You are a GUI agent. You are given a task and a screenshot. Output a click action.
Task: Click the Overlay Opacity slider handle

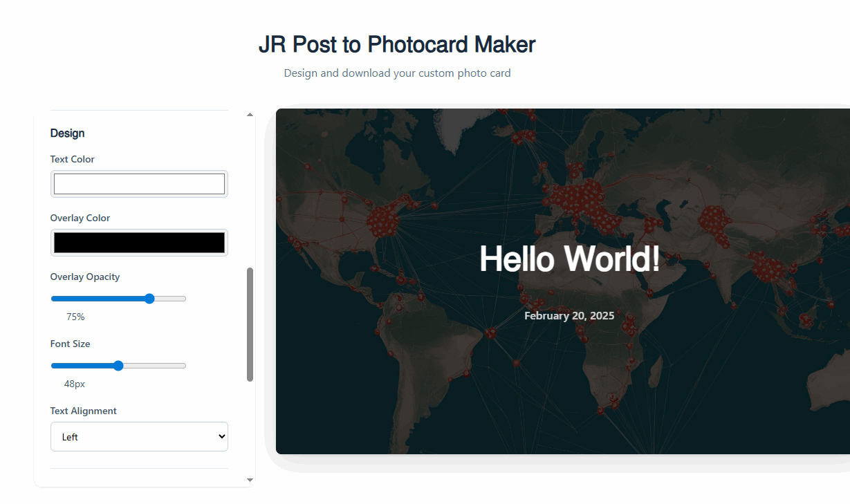tap(149, 298)
